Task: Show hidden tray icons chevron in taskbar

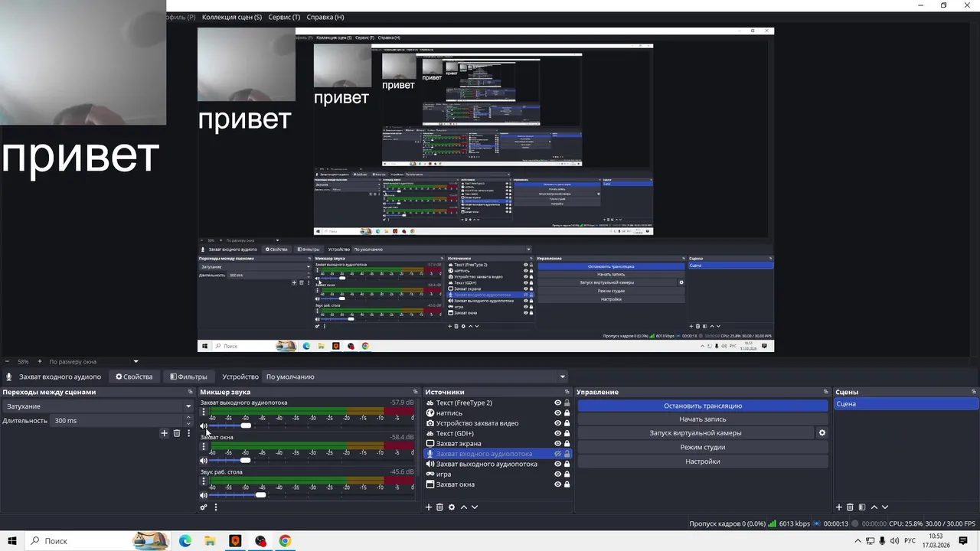Action: [x=857, y=541]
